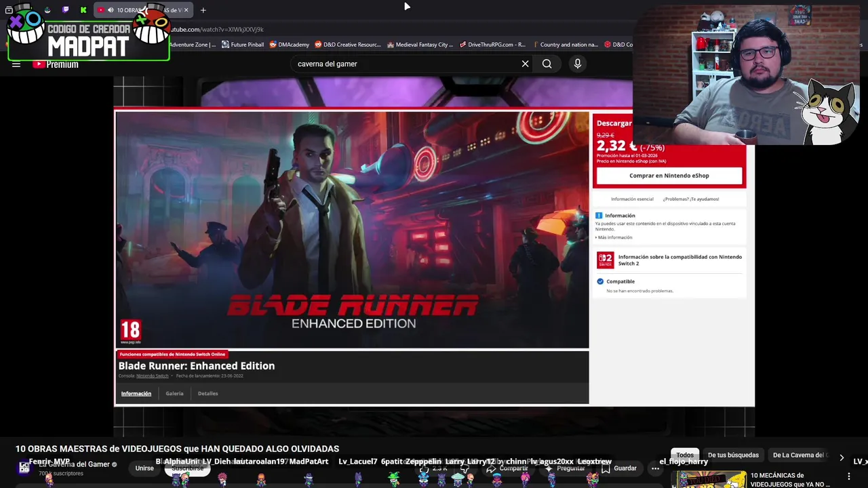This screenshot has width=868, height=488.
Task: Open the suggested video's three-dot options menu
Action: pos(849,476)
